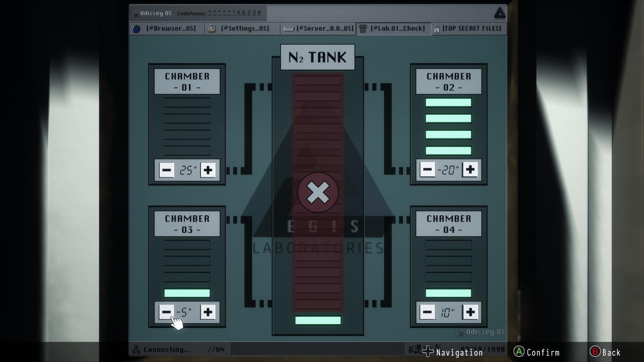The height and width of the screenshot is (362, 644).
Task: Click the CHAMBER - 02 - header
Action: pyautogui.click(x=449, y=81)
